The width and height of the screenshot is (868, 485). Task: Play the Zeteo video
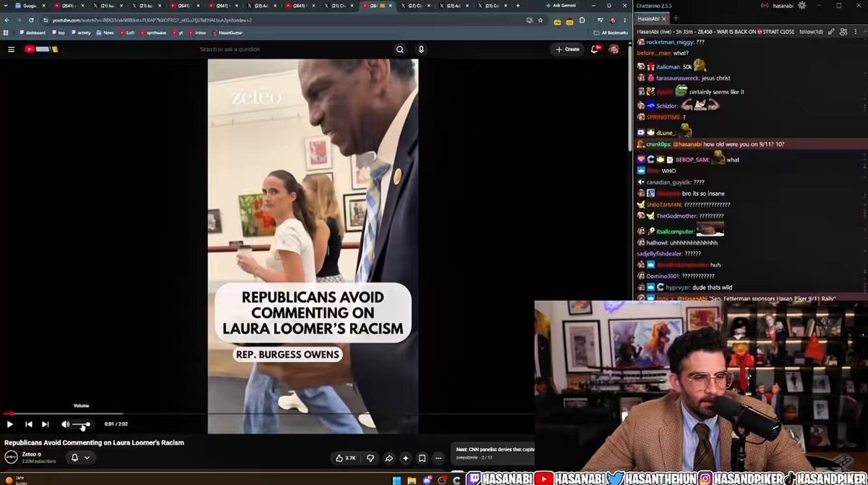pos(10,424)
